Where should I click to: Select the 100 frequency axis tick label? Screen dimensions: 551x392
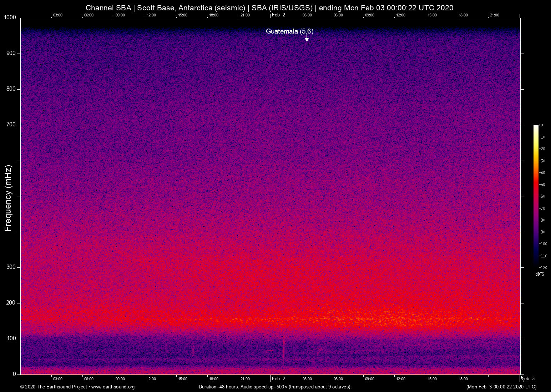coord(11,338)
